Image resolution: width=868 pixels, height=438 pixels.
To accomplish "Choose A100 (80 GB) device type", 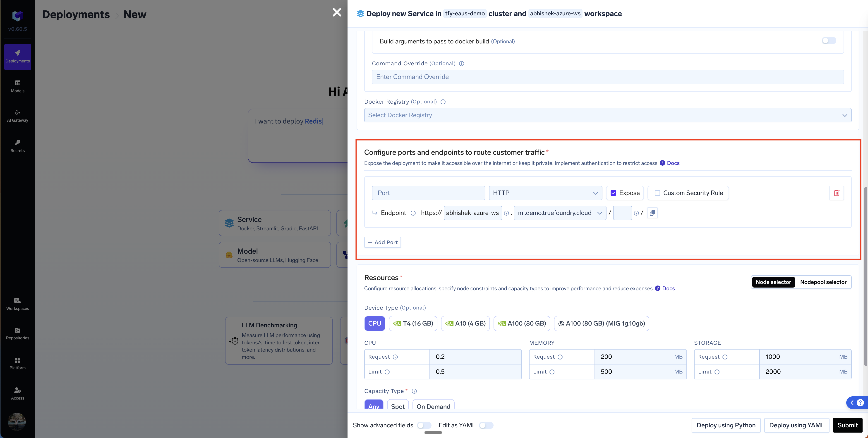I will pos(522,324).
